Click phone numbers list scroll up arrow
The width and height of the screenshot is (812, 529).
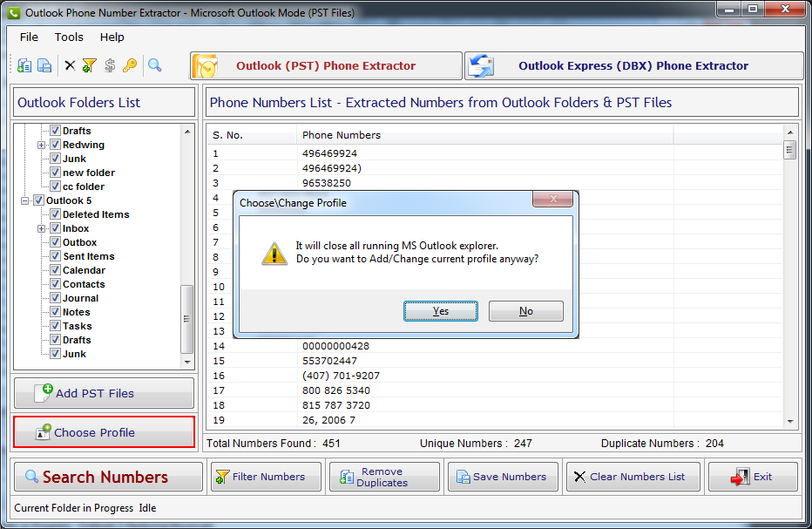pos(790,132)
